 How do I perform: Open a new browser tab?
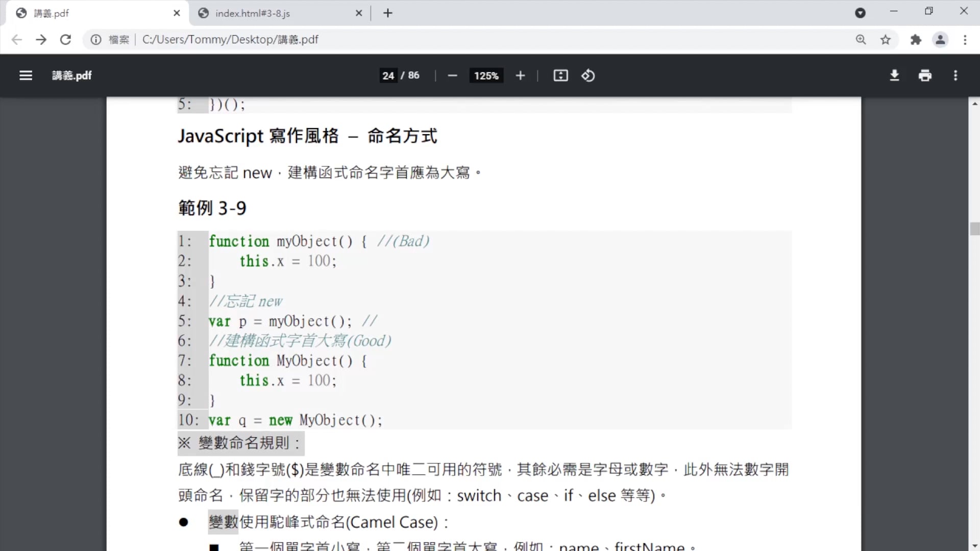(x=388, y=13)
